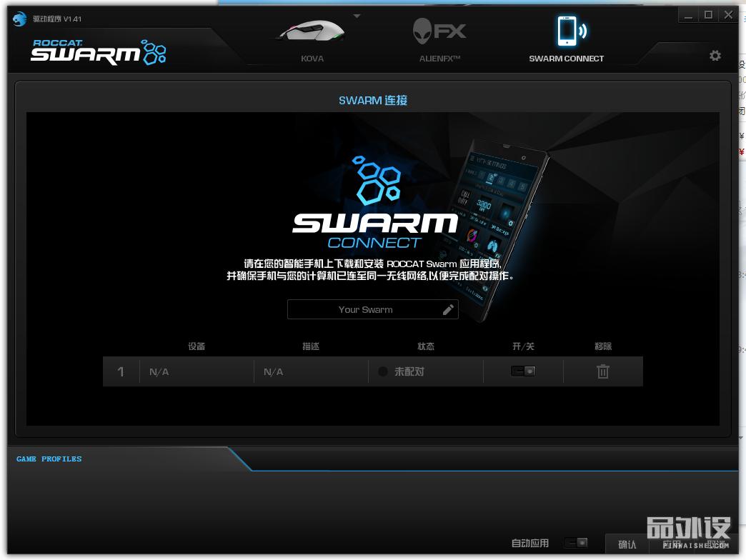Click the ROCCAT Swarm logo
This screenshot has height=560, width=746.
point(98,52)
